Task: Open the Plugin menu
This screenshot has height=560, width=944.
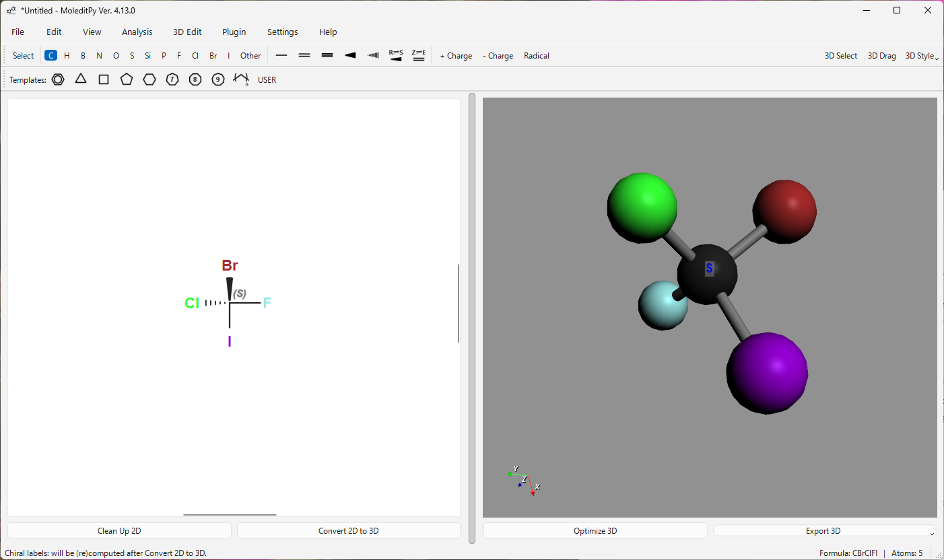Action: click(x=234, y=32)
